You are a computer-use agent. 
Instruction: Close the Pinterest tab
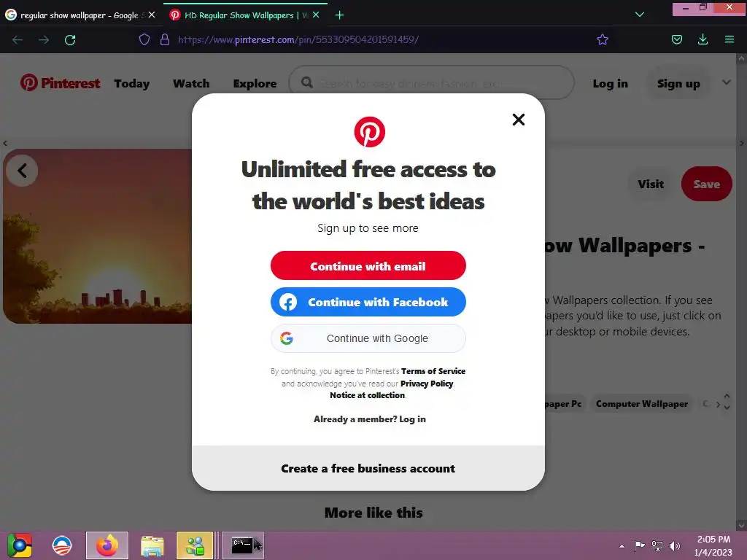[316, 15]
